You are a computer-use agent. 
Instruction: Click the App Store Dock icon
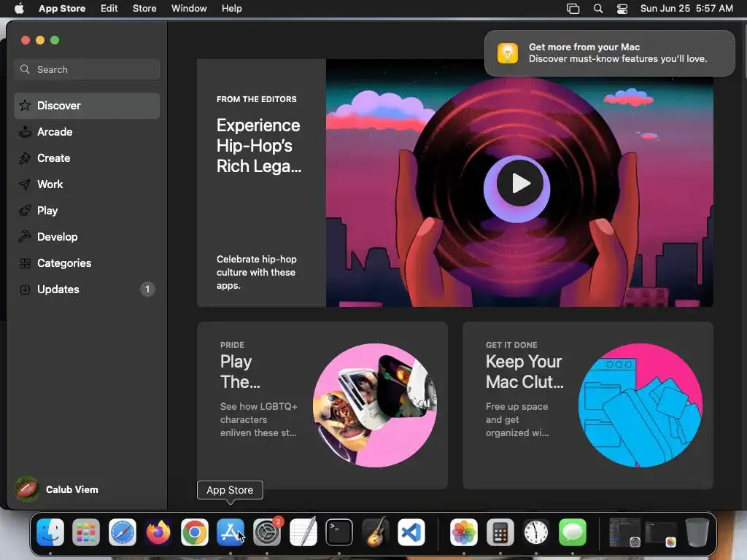(231, 532)
